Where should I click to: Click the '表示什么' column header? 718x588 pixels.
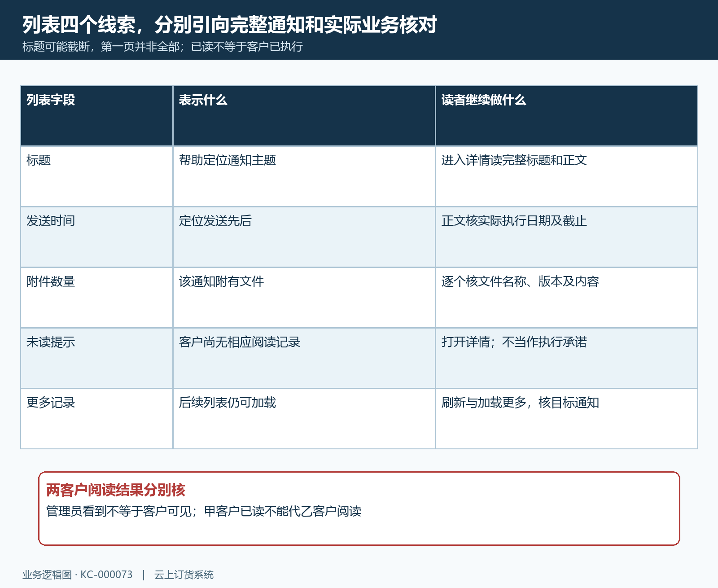304,116
